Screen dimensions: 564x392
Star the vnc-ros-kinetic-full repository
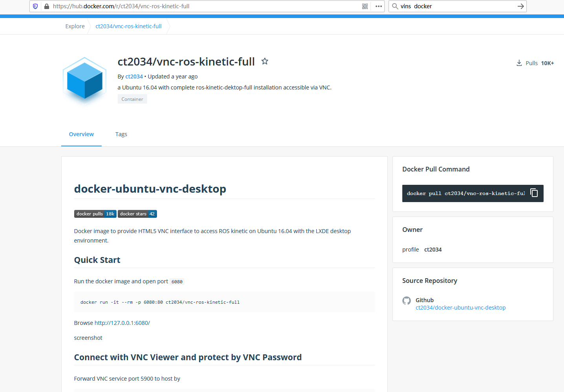tap(265, 61)
